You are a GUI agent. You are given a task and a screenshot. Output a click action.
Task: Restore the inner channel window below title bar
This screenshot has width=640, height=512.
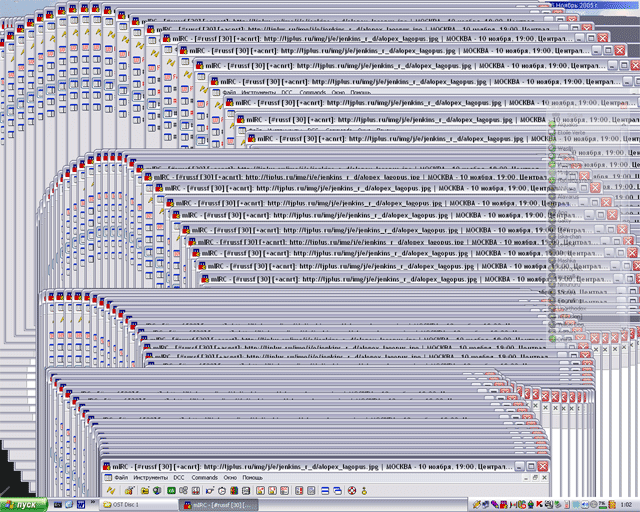pos(535,477)
